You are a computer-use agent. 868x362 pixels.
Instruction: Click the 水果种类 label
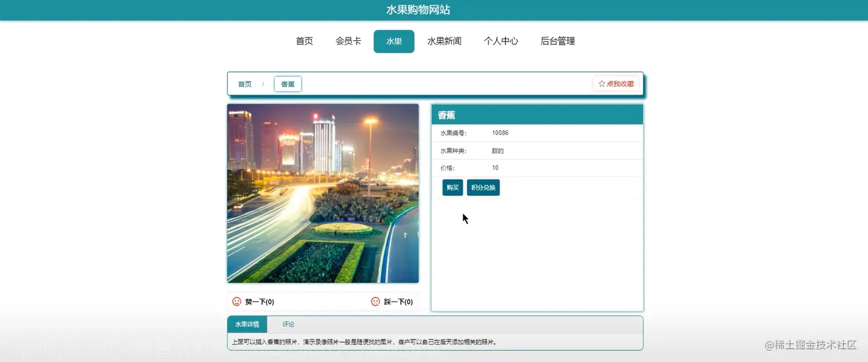tap(454, 151)
